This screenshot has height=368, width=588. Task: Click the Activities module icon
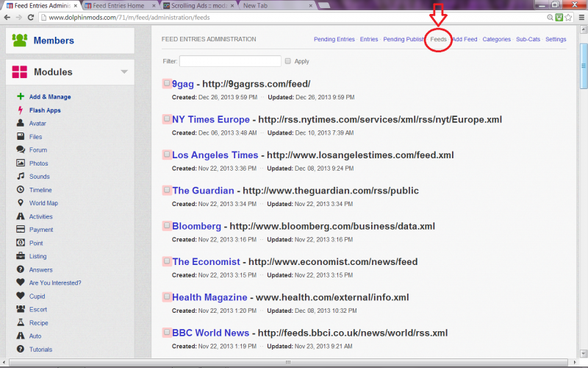[21, 216]
